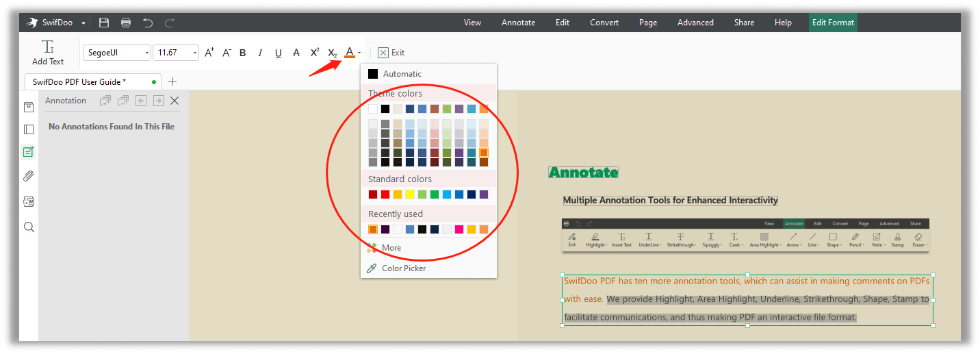
Task: Expand the font color dropdown arrow
Action: pyautogui.click(x=359, y=53)
